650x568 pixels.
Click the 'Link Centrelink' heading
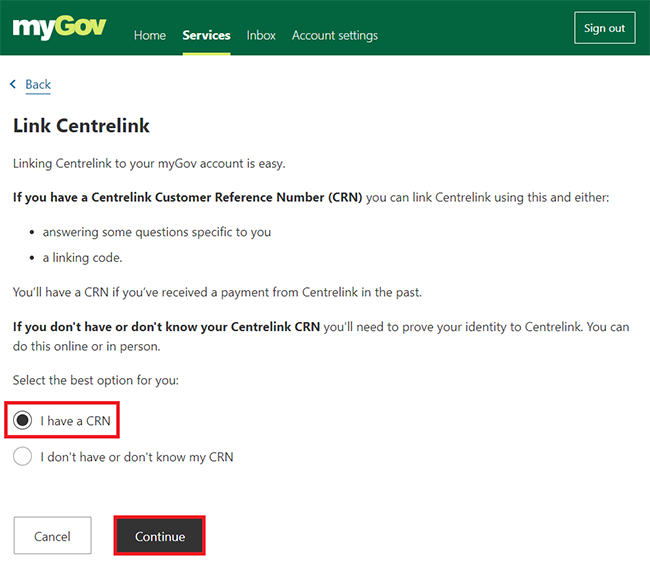pos(81,126)
